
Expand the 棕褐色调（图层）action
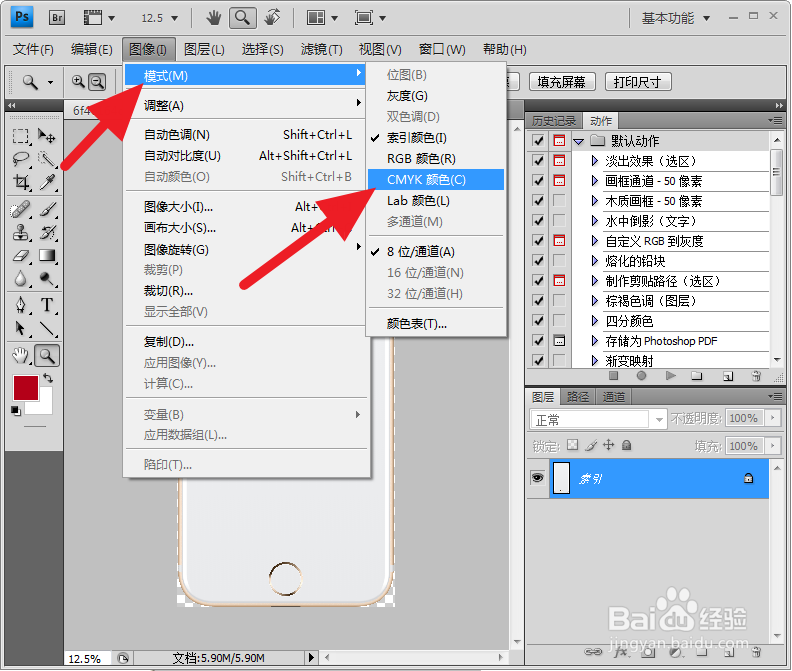[x=595, y=301]
